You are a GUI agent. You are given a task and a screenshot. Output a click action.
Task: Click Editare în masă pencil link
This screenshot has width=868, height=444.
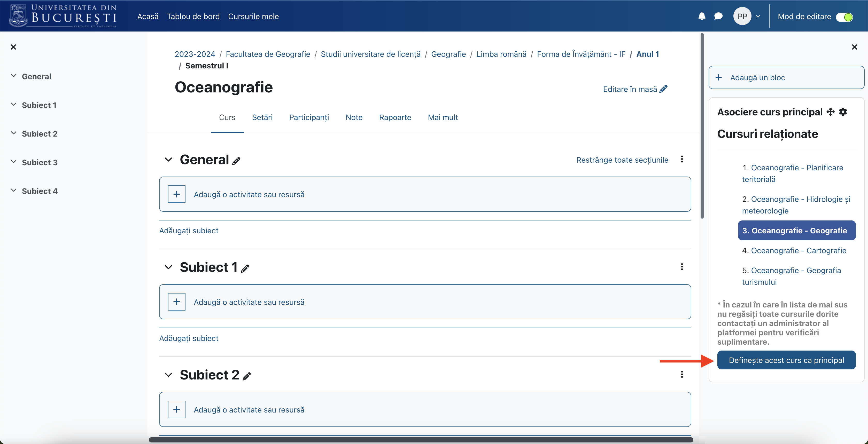coord(635,89)
